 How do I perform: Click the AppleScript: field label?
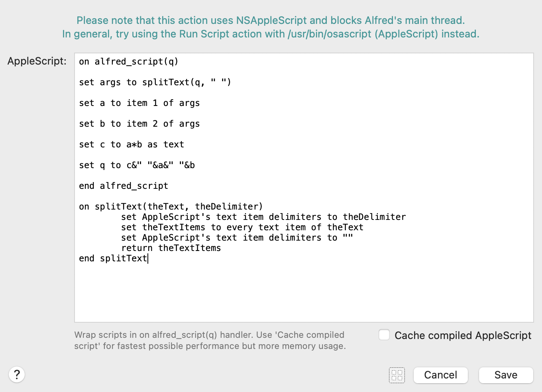point(37,61)
